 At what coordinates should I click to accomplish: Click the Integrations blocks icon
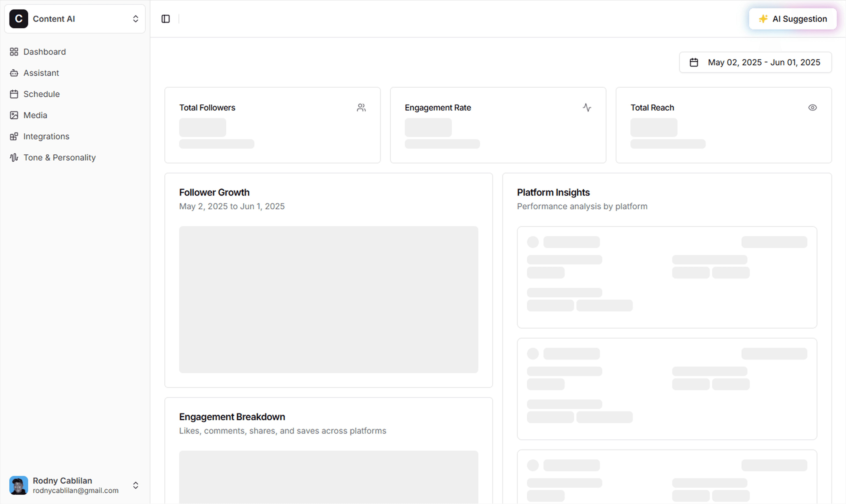tap(14, 137)
